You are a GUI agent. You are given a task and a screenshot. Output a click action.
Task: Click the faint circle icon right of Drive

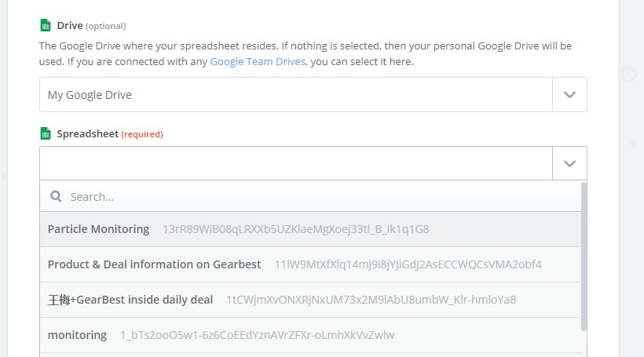(628, 75)
